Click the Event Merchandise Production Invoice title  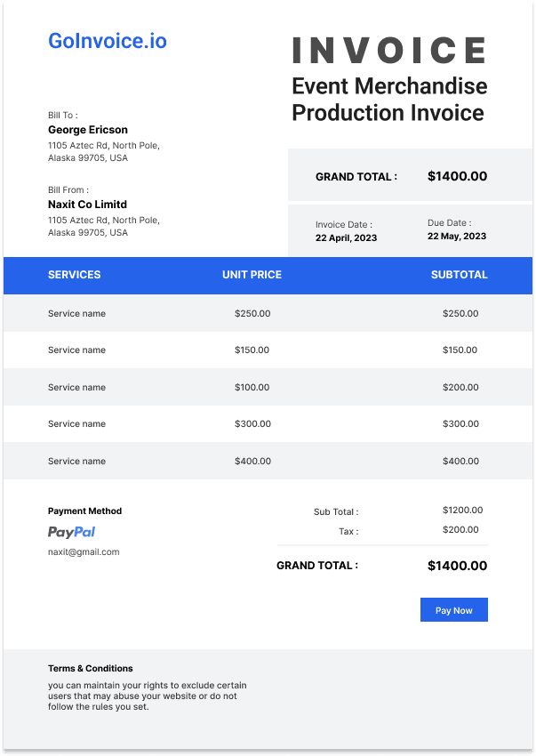389,100
